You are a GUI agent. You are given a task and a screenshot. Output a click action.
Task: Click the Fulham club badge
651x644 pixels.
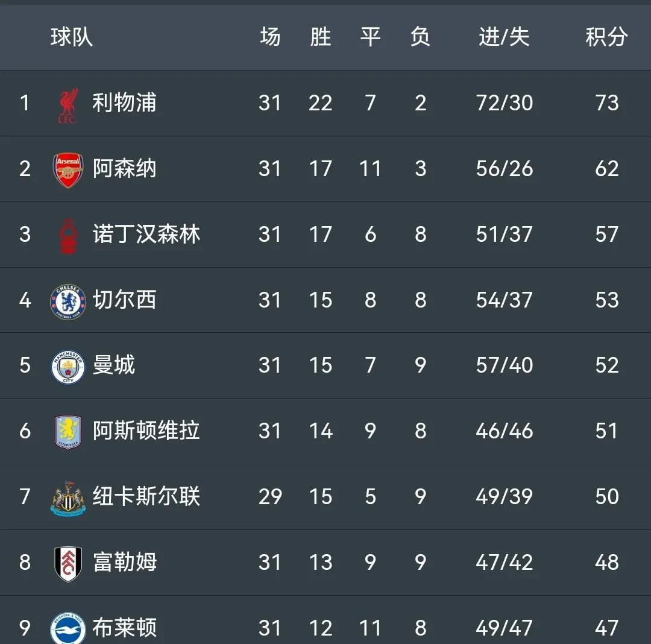click(x=68, y=563)
